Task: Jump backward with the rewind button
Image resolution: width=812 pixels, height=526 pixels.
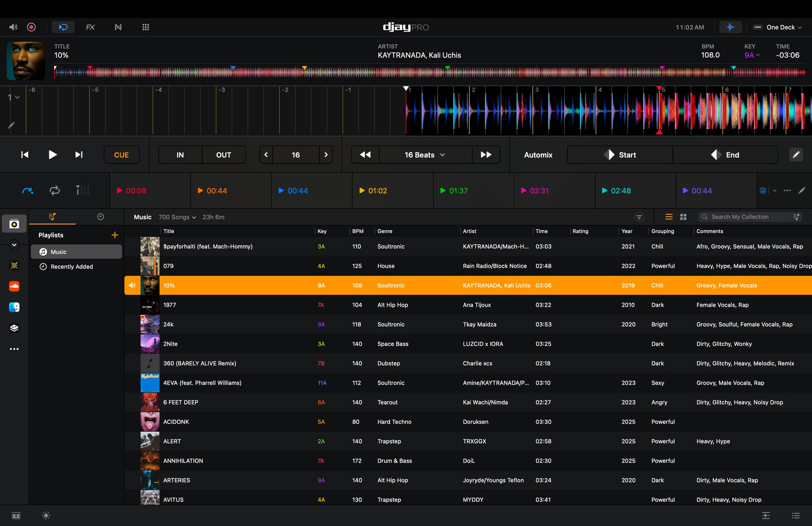Action: point(365,155)
